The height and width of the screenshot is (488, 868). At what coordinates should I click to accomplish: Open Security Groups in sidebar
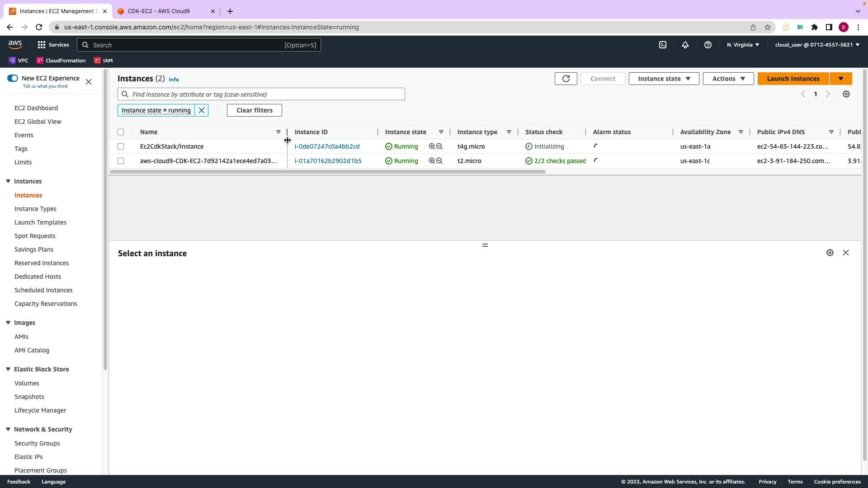coord(37,443)
